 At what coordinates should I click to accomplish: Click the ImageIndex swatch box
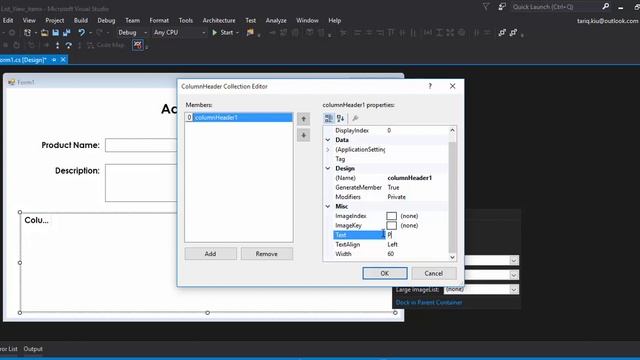pos(391,216)
